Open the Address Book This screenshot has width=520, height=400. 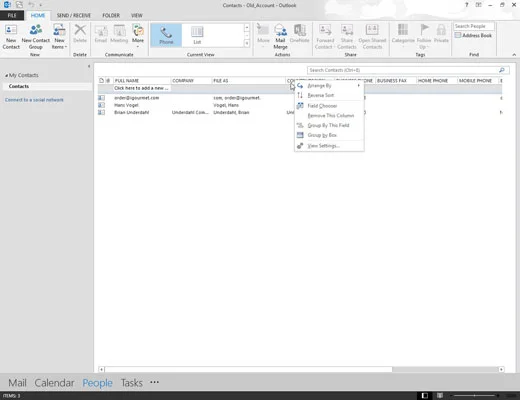click(473, 35)
